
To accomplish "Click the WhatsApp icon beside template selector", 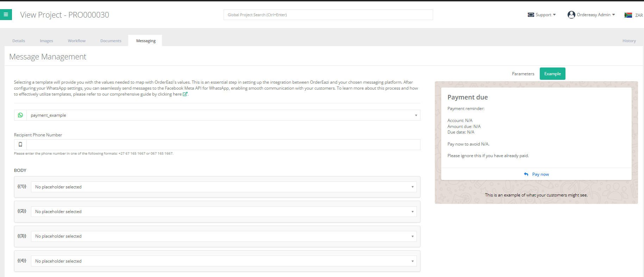I will 20,115.
